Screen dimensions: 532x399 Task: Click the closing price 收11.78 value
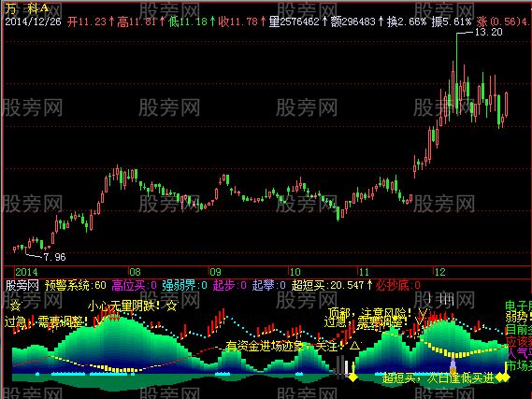[237, 22]
